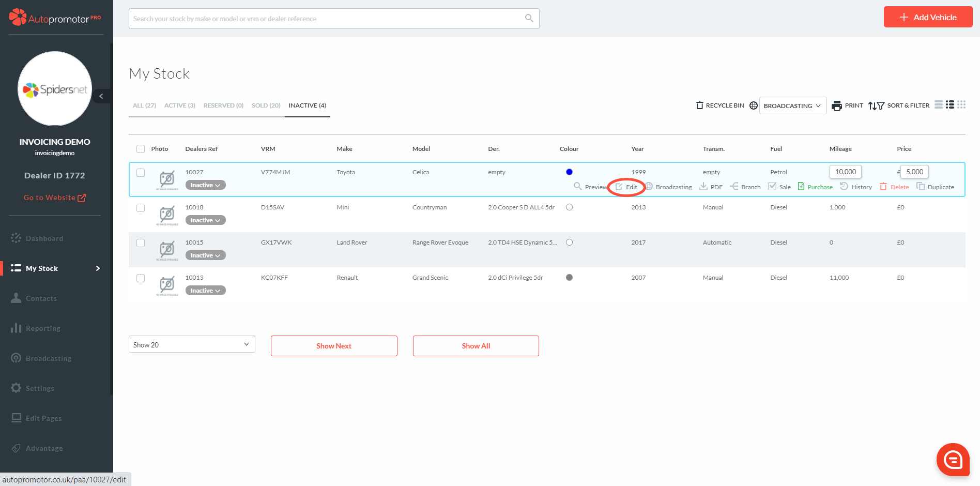
Task: Open Dashboard from the sidebar
Action: pyautogui.click(x=44, y=238)
